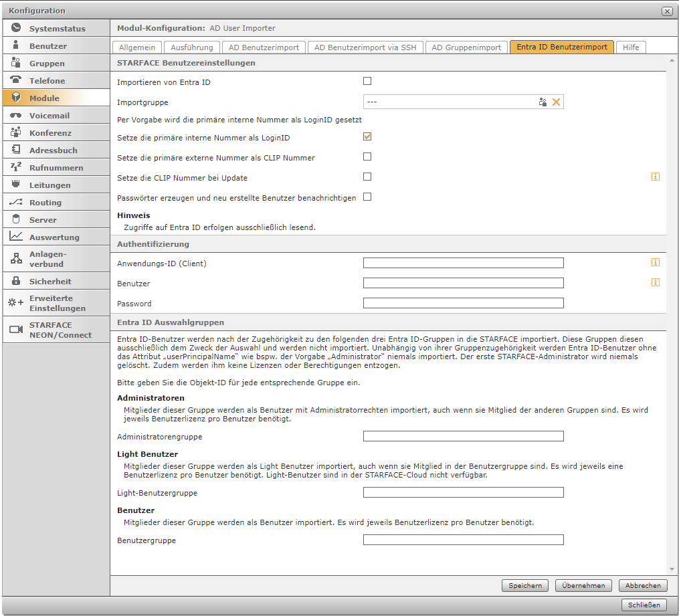Click the Auswertung chart icon
This screenshot has height=616, width=679.
pyautogui.click(x=16, y=236)
